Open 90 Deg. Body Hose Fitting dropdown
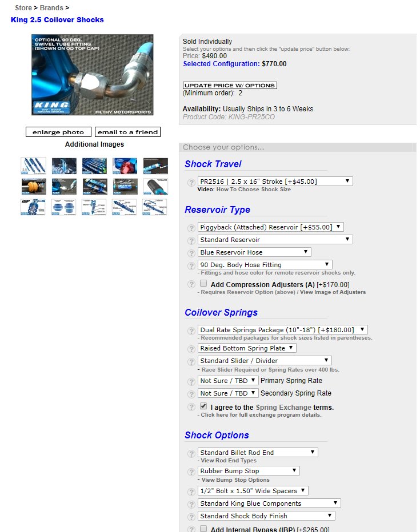Viewport: 420px width, 532px height. (265, 265)
